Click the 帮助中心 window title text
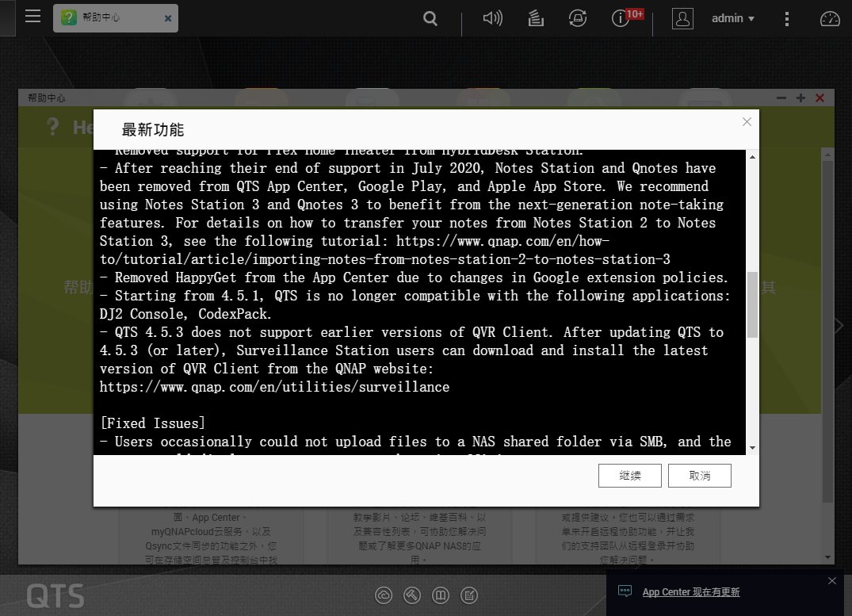The height and width of the screenshot is (616, 852). click(x=47, y=98)
